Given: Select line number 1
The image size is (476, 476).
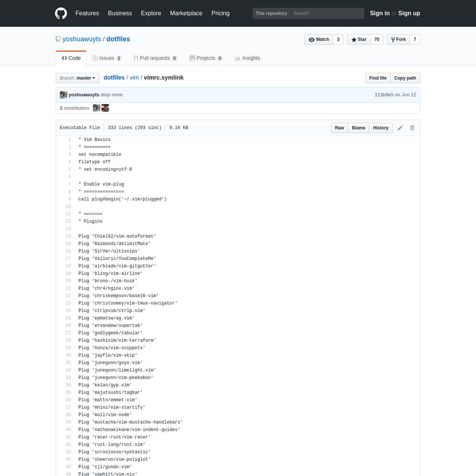Looking at the screenshot, I should tap(69, 139).
